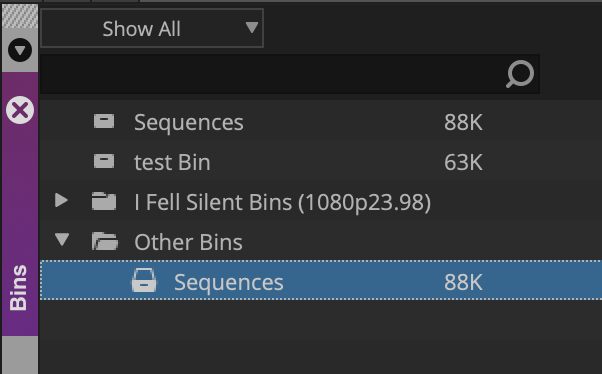Select I Fell Silent Bins (1080p23.98) label
602x374 pixels.
(x=283, y=202)
